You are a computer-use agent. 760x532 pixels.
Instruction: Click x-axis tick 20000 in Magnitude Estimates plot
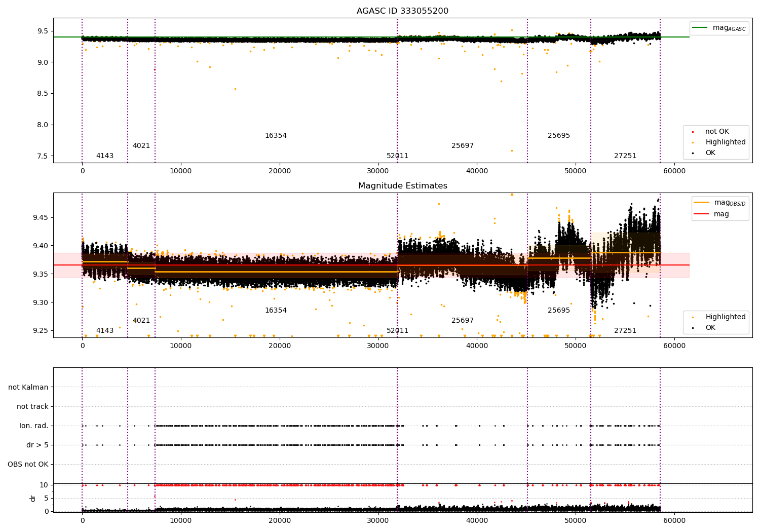click(280, 346)
